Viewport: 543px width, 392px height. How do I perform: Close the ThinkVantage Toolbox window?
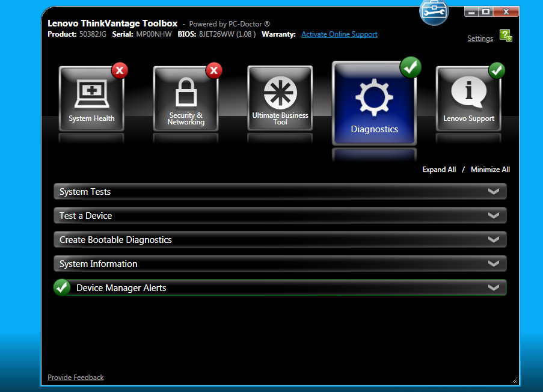506,12
